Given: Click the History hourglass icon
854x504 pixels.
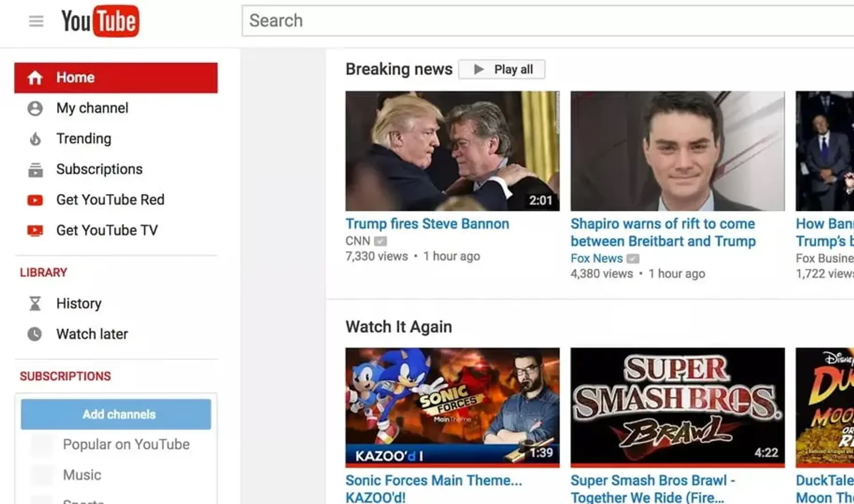Looking at the screenshot, I should coord(35,304).
